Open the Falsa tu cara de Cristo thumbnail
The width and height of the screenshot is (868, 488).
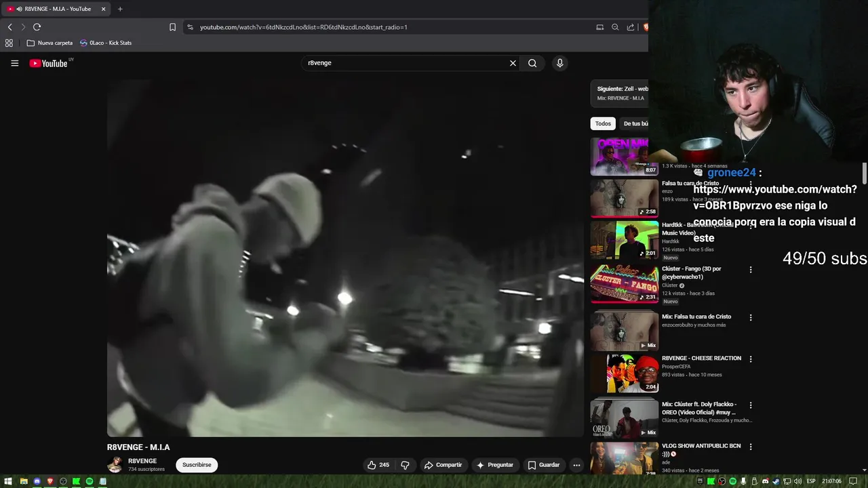pyautogui.click(x=624, y=198)
